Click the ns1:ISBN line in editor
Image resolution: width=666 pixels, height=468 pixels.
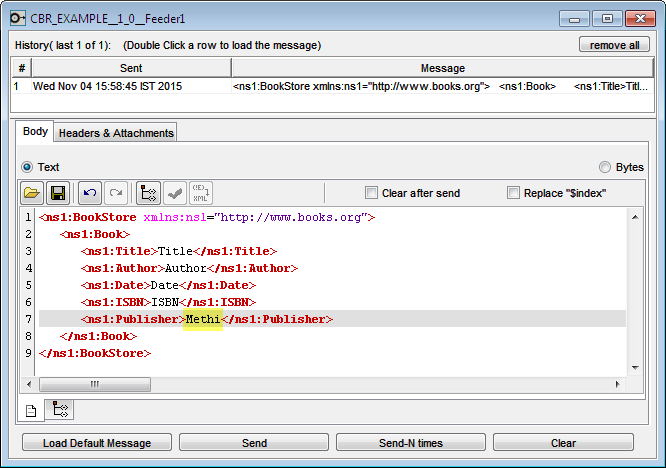pos(169,302)
